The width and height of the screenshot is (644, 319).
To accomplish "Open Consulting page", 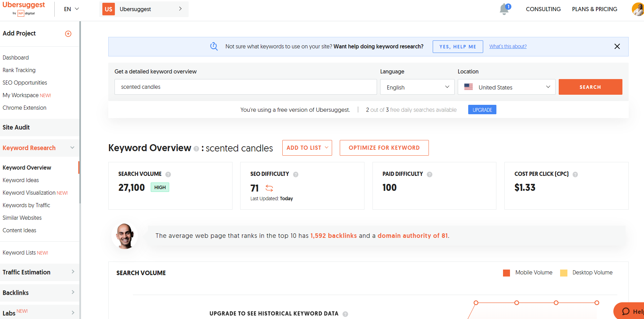I will tap(543, 9).
